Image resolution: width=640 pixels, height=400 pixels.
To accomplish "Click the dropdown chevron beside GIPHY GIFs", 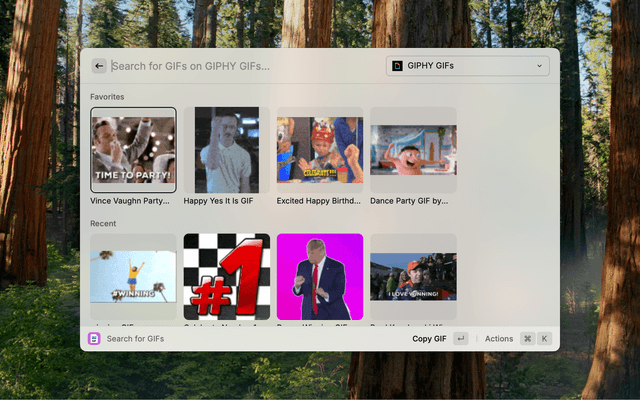I will 539,66.
